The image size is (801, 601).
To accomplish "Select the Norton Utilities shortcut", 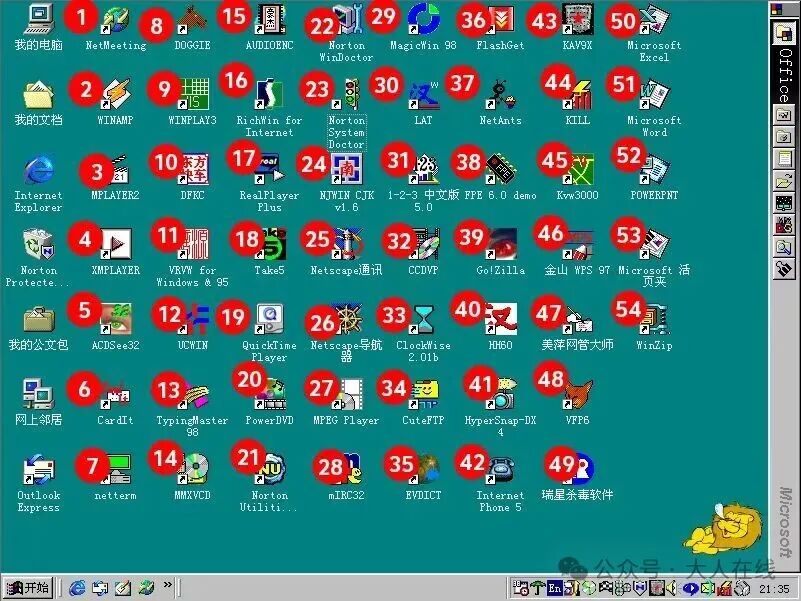I will pyautogui.click(x=270, y=470).
